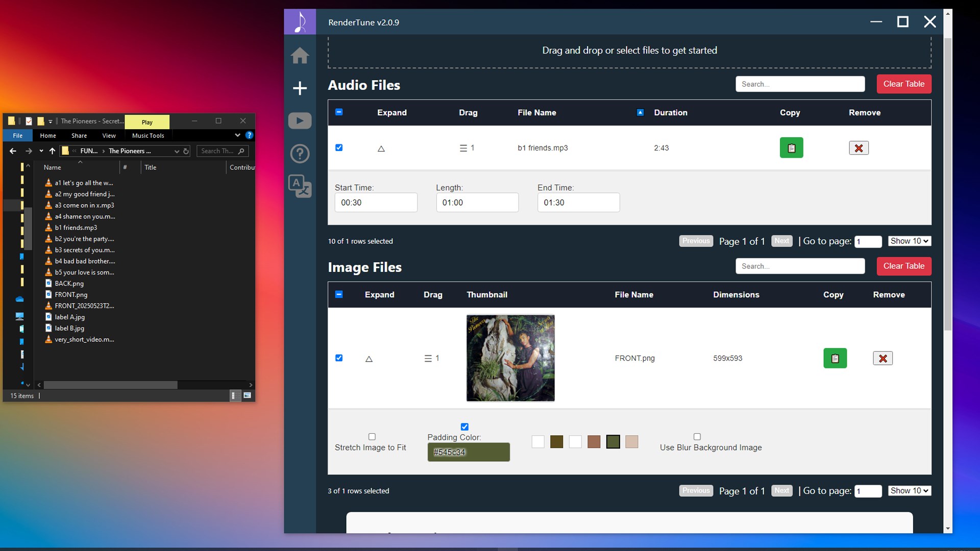Collapse the FRONT.png row expander triangle
This screenshot has height=551, width=980.
pos(369,359)
